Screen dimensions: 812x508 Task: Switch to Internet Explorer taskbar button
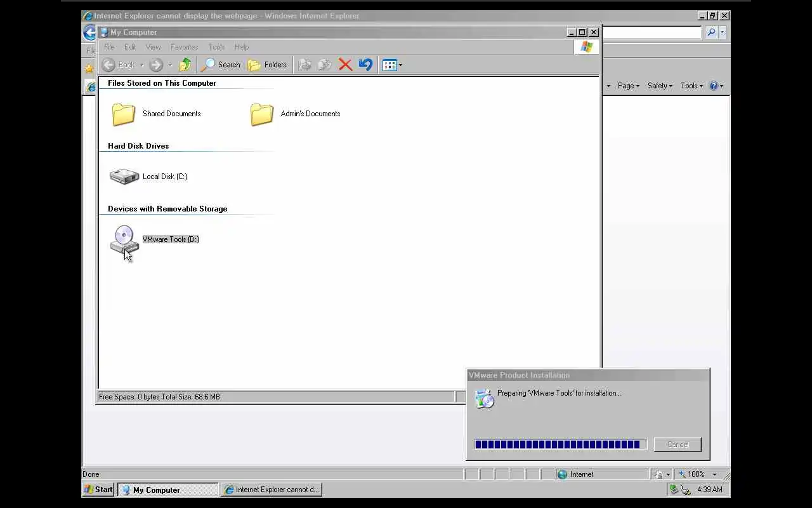coord(272,490)
